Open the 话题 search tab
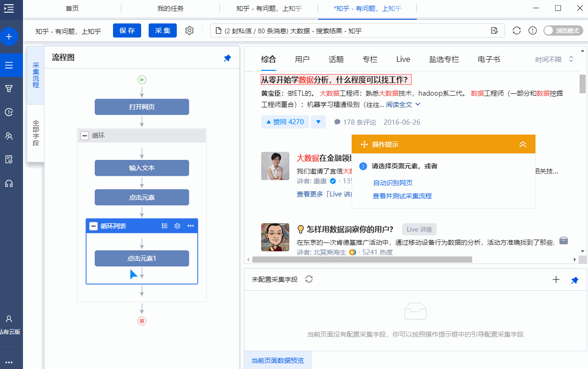This screenshot has height=369, width=588. click(336, 59)
